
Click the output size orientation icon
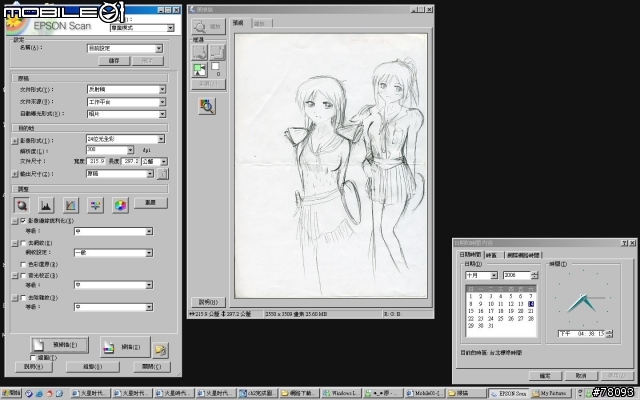(x=162, y=174)
